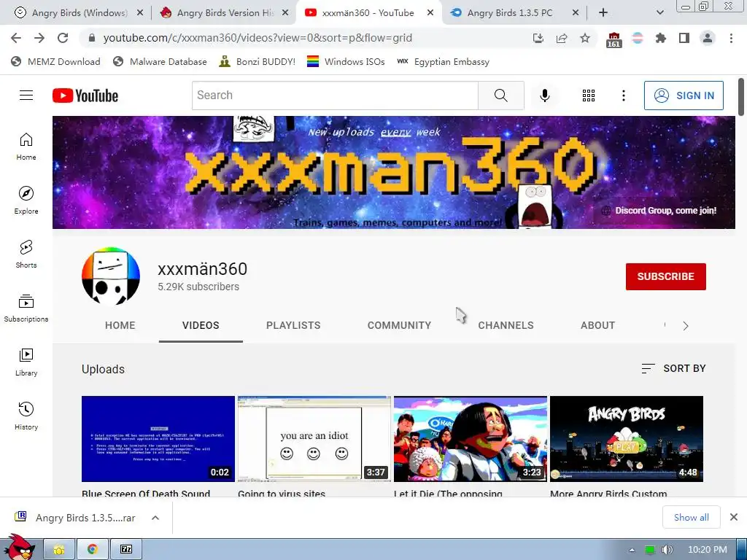The width and height of the screenshot is (747, 560).
Task: Expand channel tabs with right chevron
Action: 686,326
